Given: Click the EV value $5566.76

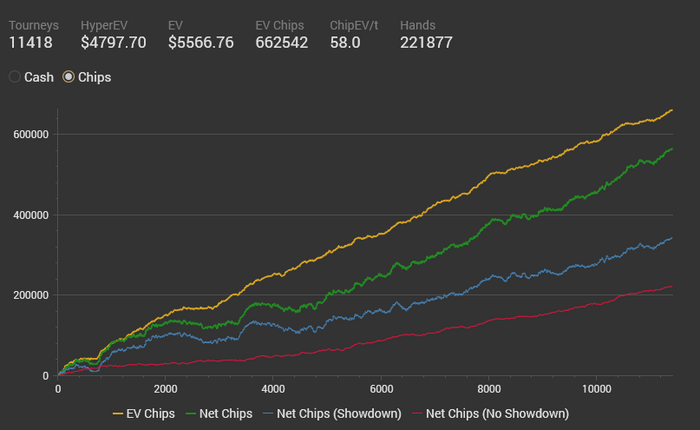Looking at the screenshot, I should 201,42.
